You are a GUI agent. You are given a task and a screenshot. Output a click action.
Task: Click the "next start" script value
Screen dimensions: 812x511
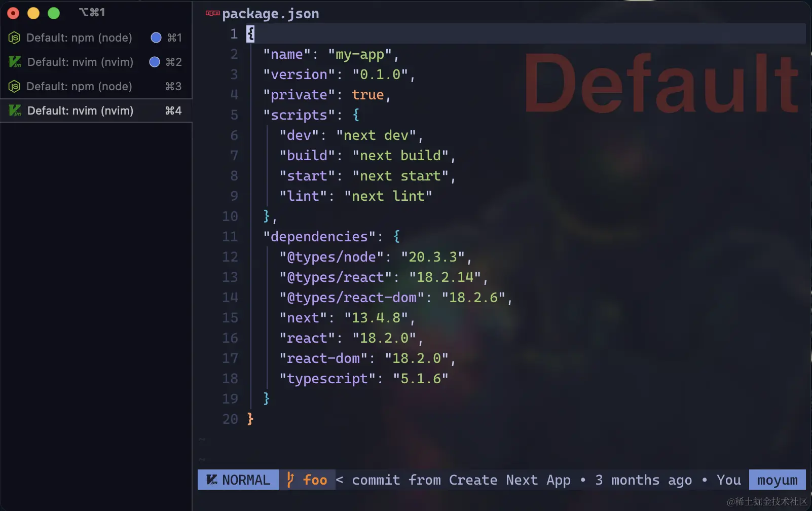pyautogui.click(x=400, y=176)
